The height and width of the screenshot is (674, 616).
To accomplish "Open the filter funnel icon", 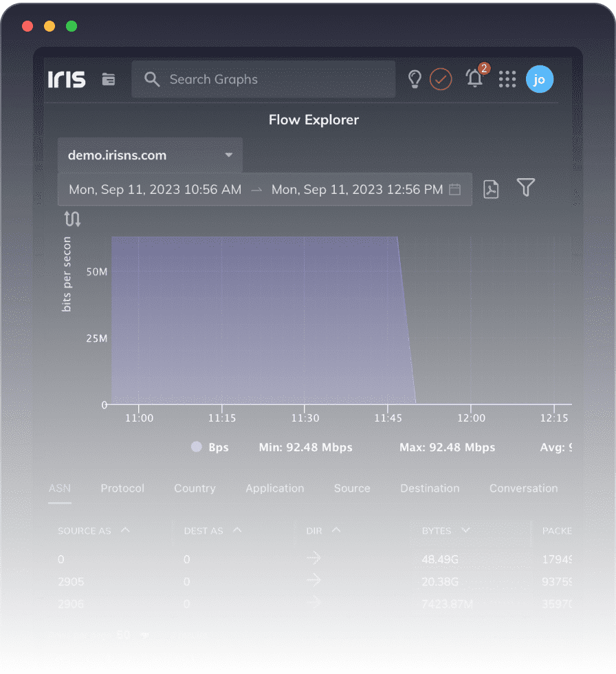I will click(x=526, y=188).
